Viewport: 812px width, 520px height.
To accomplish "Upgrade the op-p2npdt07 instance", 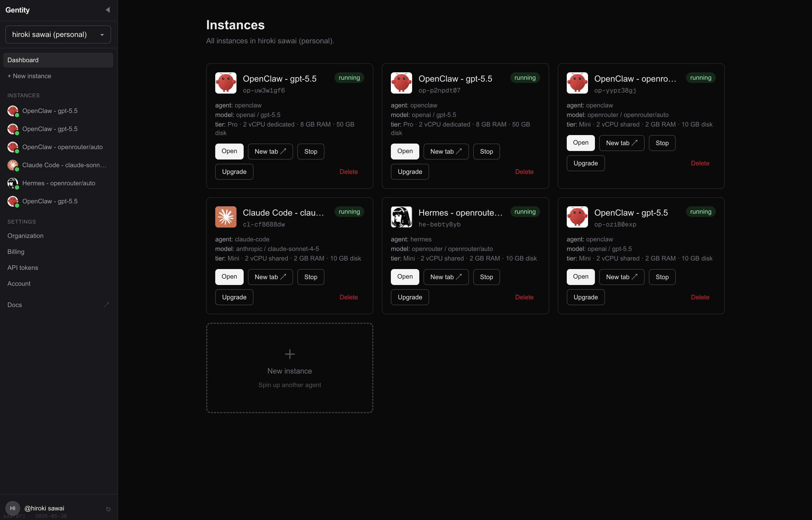I will tap(410, 171).
